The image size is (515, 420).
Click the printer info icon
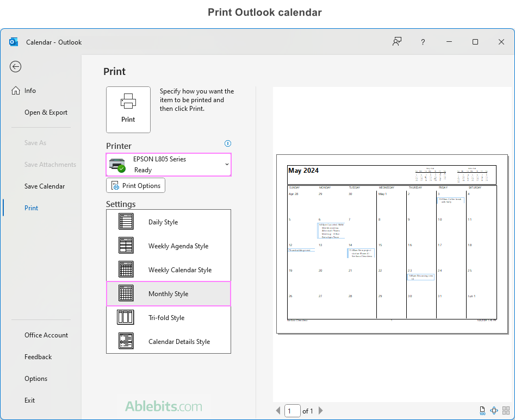(228, 143)
